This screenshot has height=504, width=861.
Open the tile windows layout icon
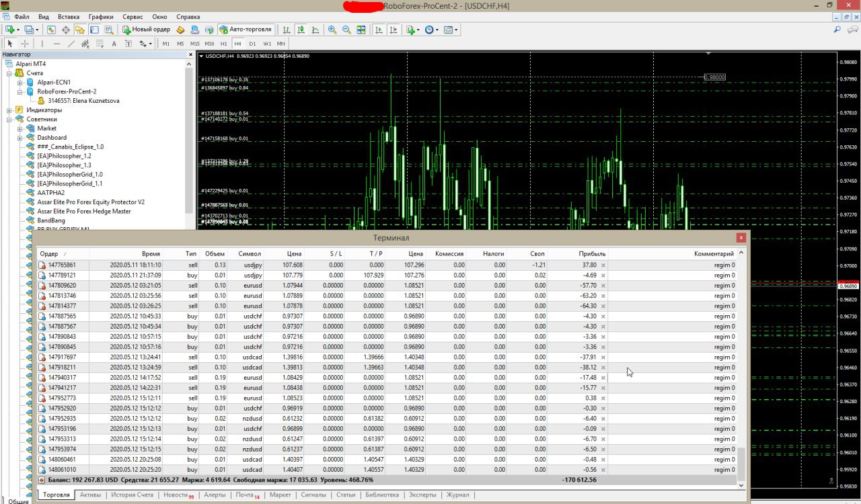click(361, 30)
